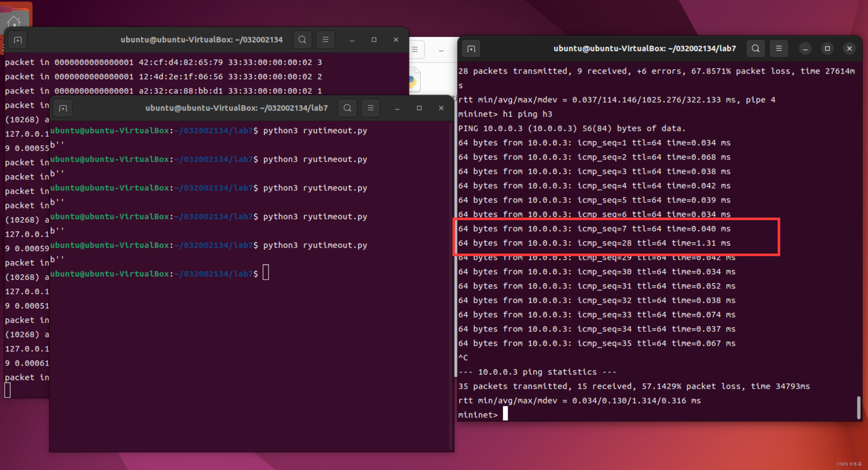The image size is (868, 470).
Task: Click the icmp_seq=33 time=0.074 line
Action: tap(597, 315)
